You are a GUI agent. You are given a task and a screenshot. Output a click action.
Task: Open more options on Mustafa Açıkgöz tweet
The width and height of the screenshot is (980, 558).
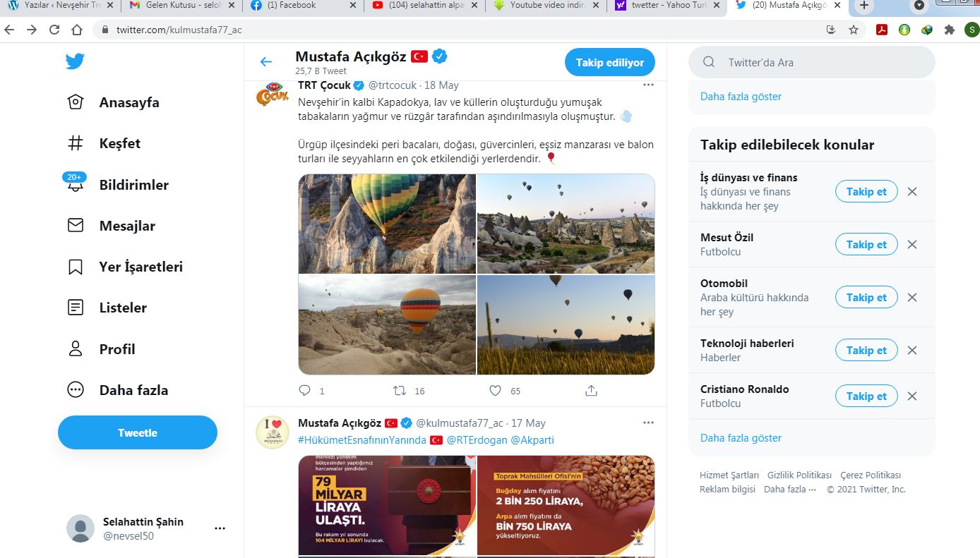coord(648,423)
